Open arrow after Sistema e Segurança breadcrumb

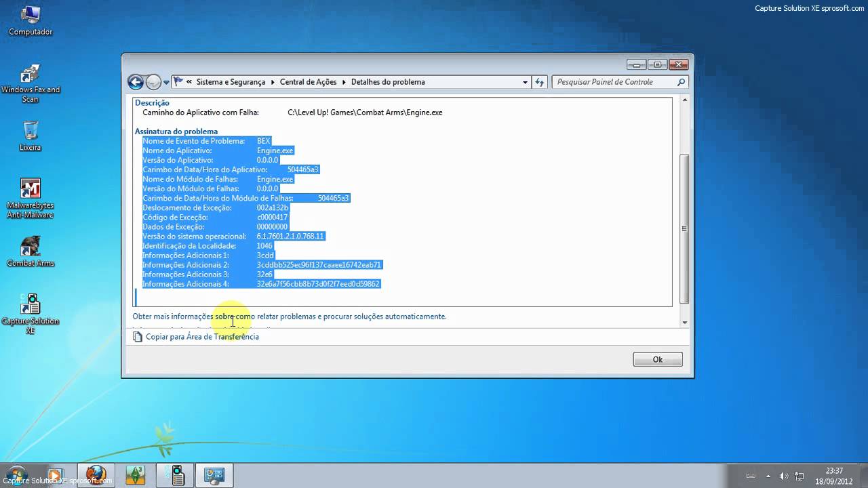point(273,82)
